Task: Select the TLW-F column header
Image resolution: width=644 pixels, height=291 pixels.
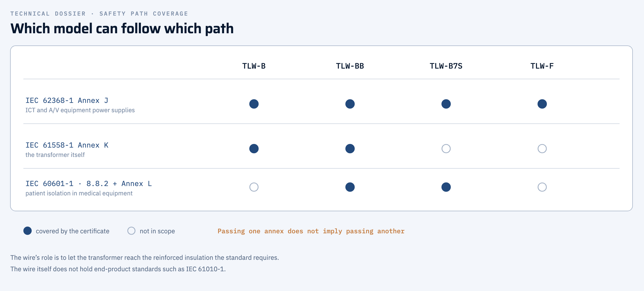Action: coord(542,66)
